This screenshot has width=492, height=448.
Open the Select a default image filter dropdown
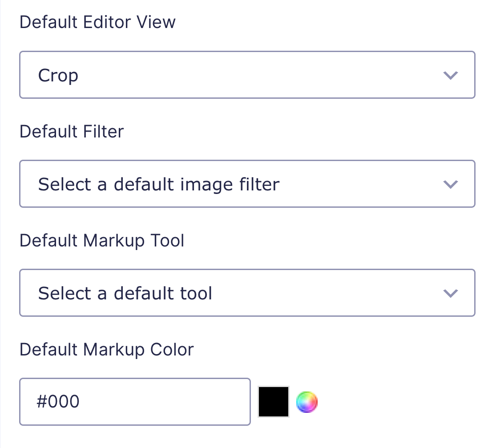tap(247, 184)
